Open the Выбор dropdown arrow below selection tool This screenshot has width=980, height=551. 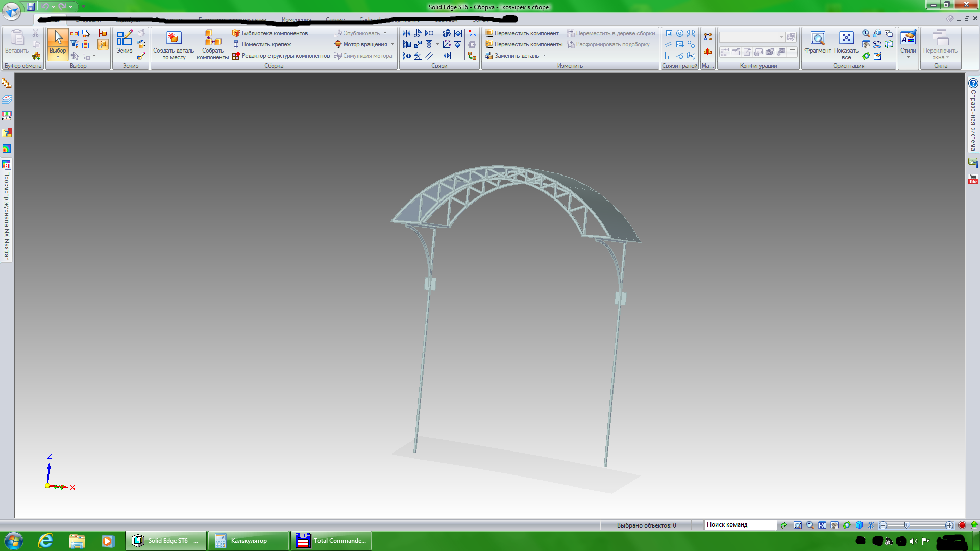click(58, 57)
